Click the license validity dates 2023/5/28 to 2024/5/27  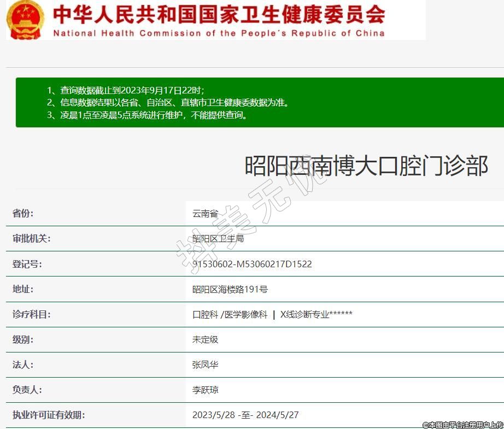click(x=245, y=415)
